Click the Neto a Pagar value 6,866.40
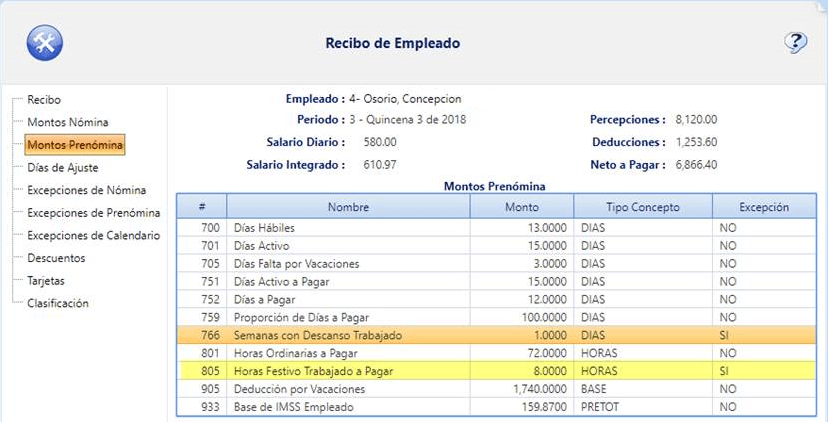This screenshot has height=422, width=828. tap(696, 165)
